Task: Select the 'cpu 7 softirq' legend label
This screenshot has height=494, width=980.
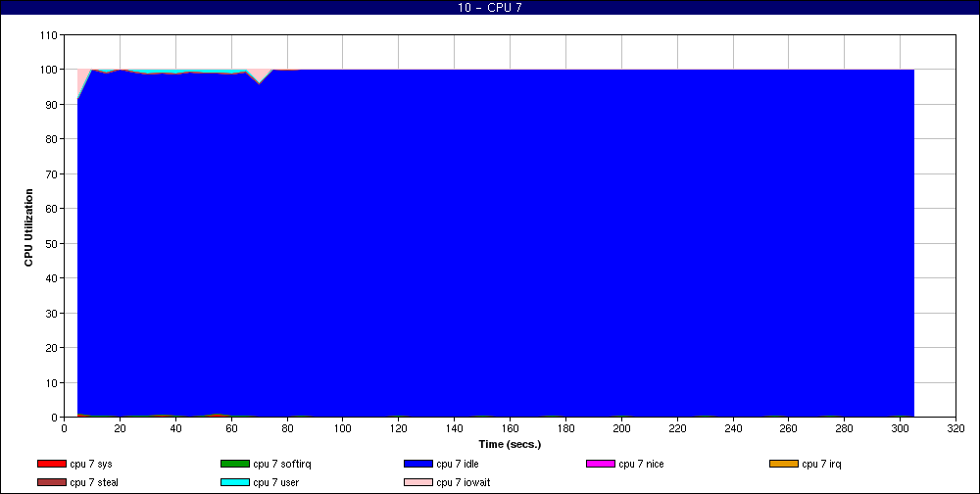Action: [x=282, y=464]
